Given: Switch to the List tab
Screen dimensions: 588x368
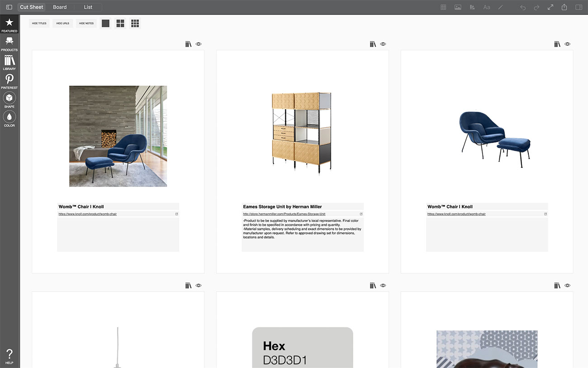Looking at the screenshot, I should (88, 7).
